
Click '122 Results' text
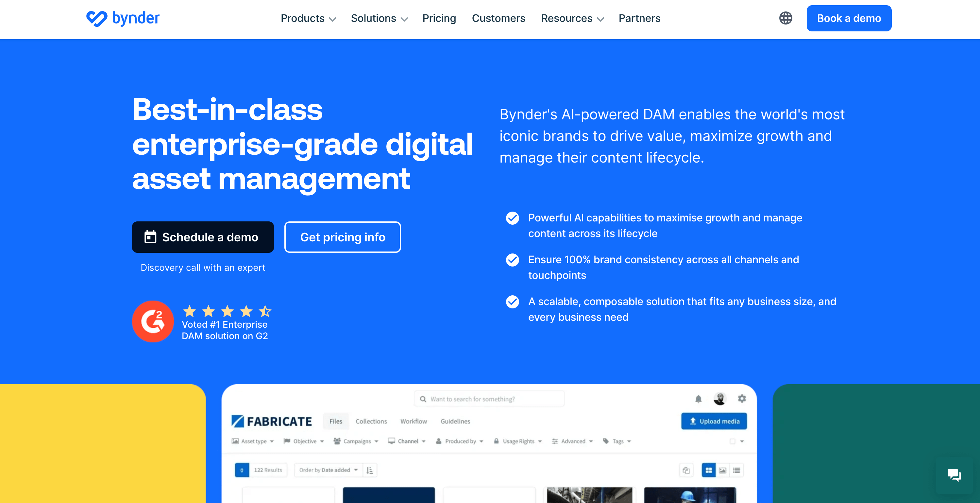(268, 470)
